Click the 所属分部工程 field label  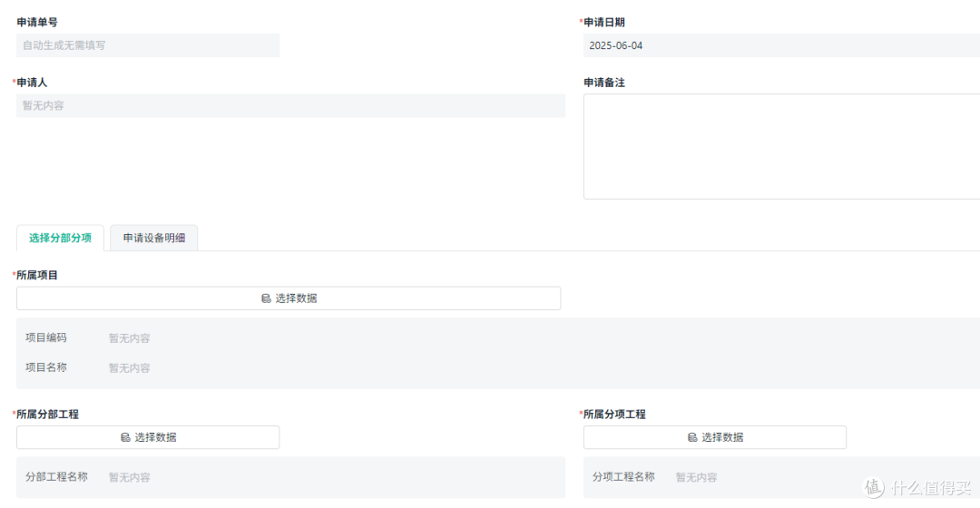pyautogui.click(x=47, y=415)
